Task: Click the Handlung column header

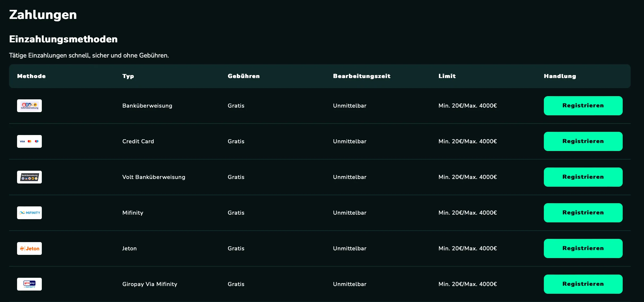Action: pyautogui.click(x=560, y=76)
